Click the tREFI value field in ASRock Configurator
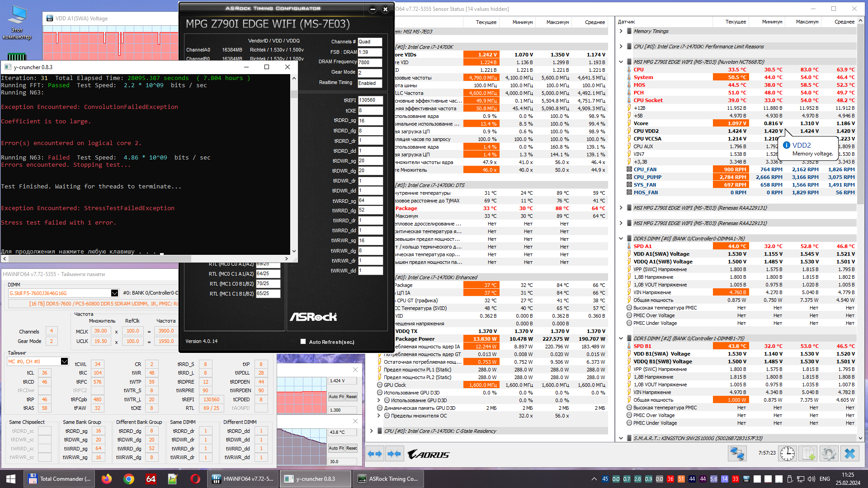 (370, 100)
